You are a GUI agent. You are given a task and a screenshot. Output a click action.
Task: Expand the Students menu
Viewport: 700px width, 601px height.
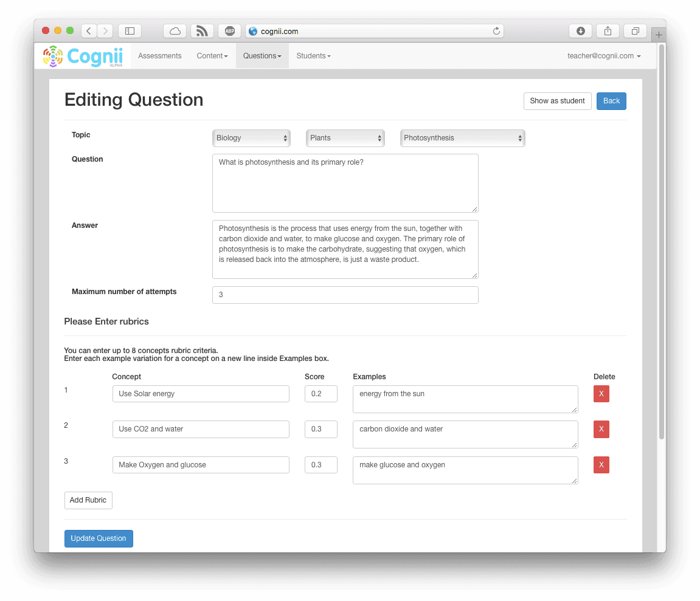tap(313, 56)
